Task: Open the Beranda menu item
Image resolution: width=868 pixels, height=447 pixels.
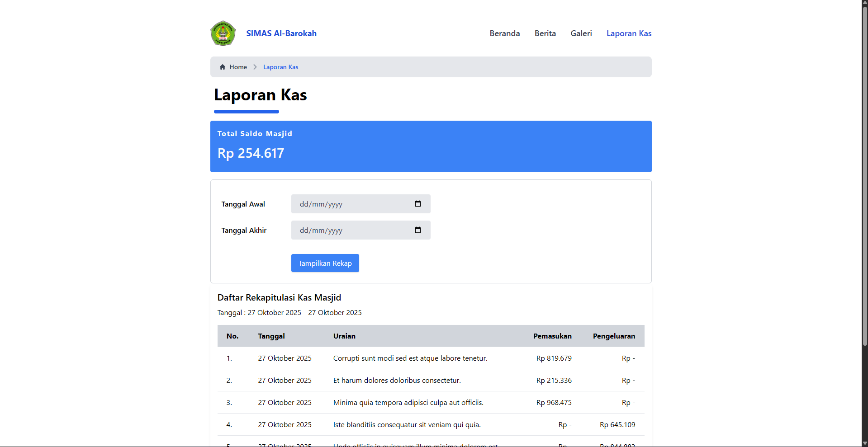Action: (x=504, y=33)
